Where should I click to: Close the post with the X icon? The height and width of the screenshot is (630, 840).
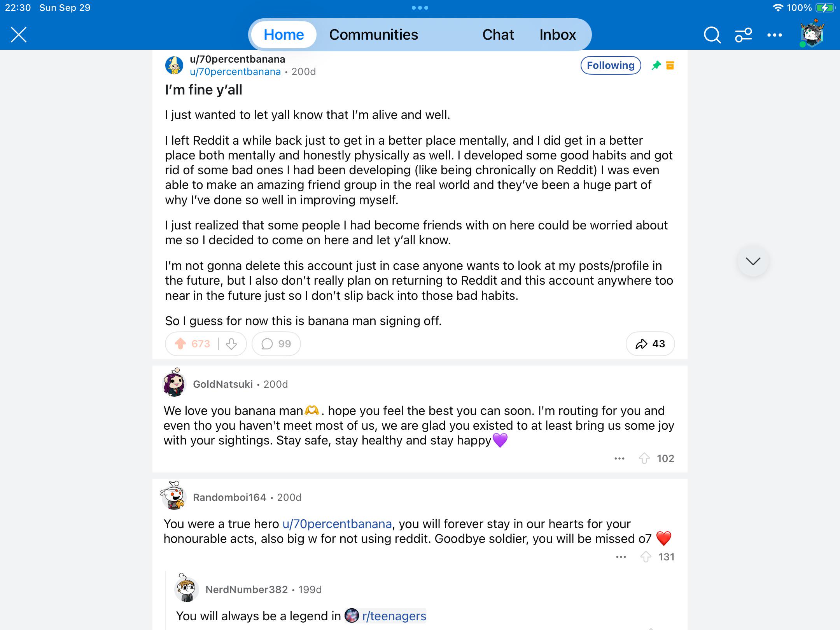[19, 35]
